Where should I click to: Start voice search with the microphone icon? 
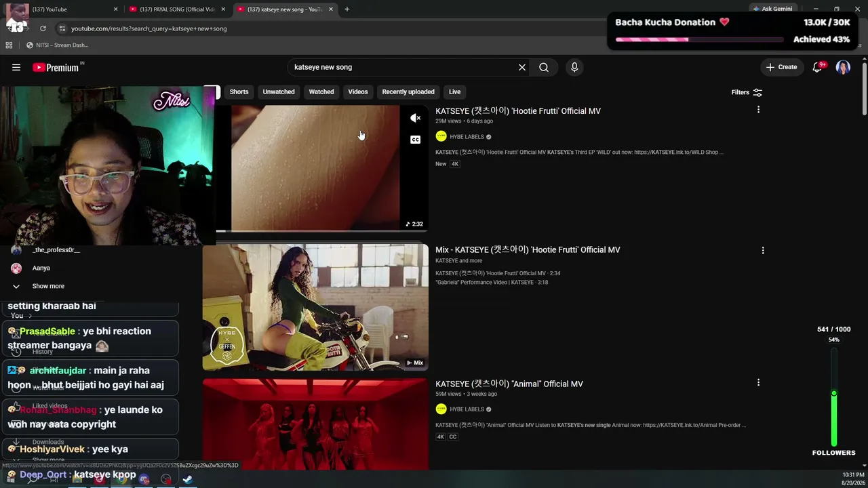click(x=574, y=67)
